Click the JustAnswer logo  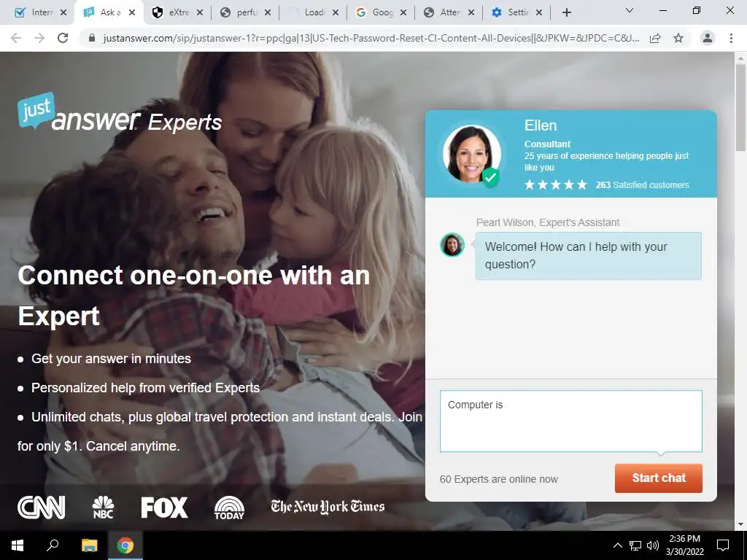pyautogui.click(x=120, y=112)
